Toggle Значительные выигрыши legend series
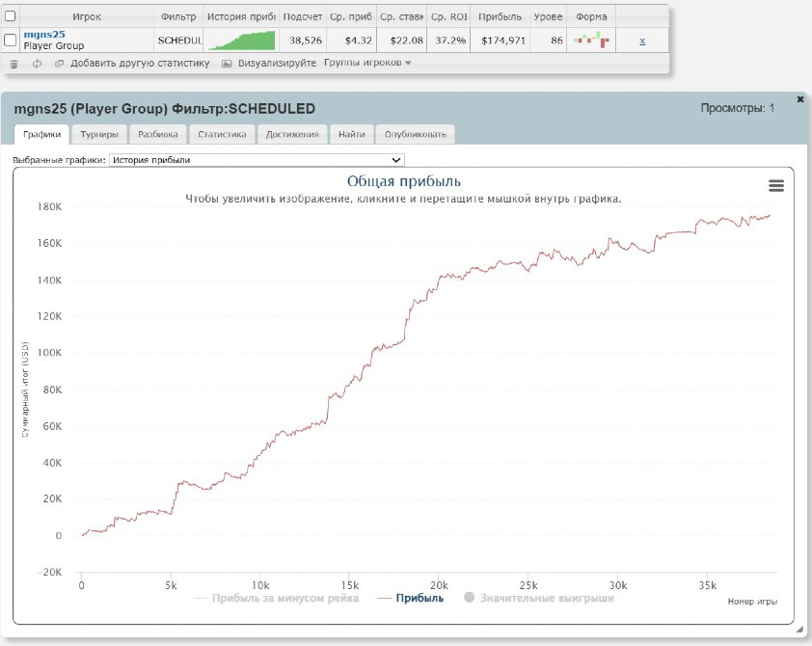The height and width of the screenshot is (646, 812). (538, 598)
